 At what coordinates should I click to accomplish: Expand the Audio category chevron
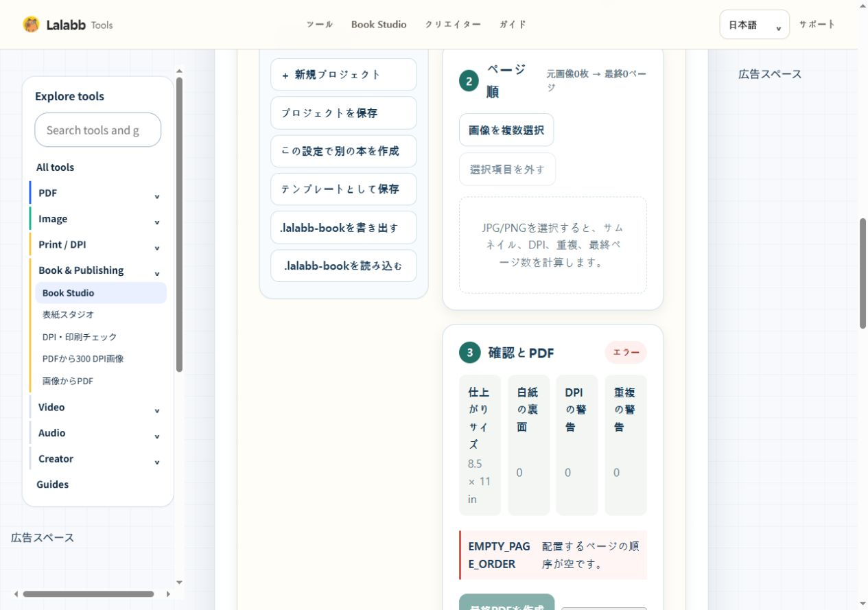click(x=156, y=436)
